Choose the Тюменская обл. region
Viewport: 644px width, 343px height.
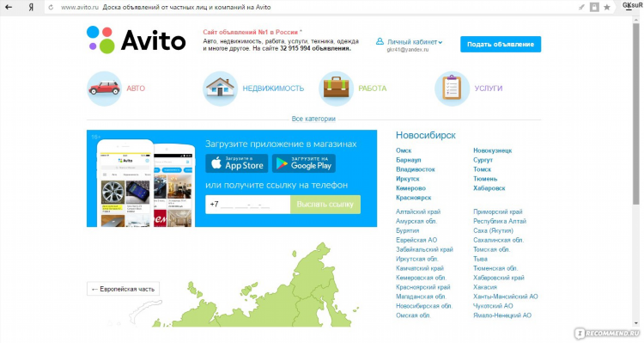(495, 268)
